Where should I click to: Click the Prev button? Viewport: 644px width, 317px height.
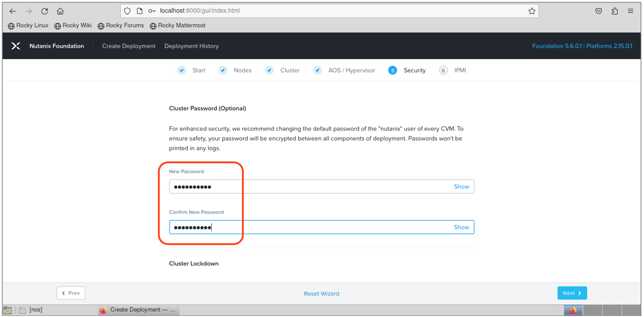pos(71,293)
